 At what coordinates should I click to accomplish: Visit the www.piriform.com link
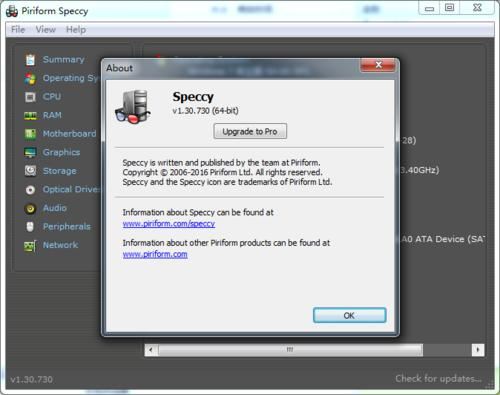[x=155, y=254]
